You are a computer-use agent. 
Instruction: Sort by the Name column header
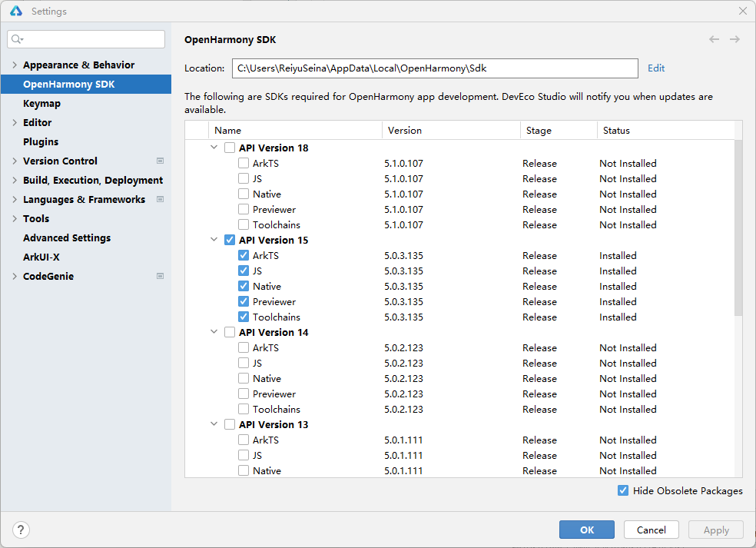tap(295, 130)
